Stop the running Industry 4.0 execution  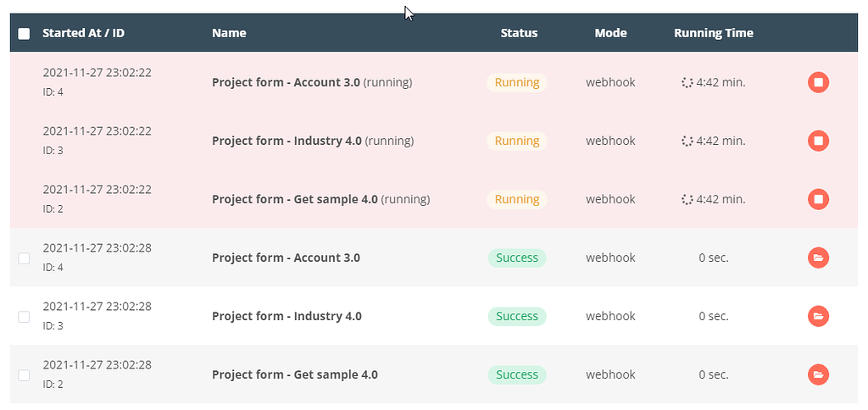pyautogui.click(x=818, y=141)
